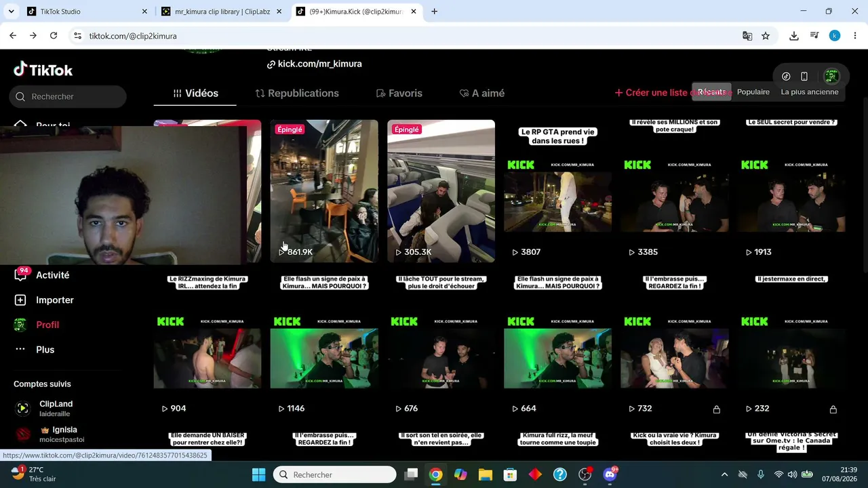Open Chrome media controls icon
868x488 pixels.
point(814,36)
